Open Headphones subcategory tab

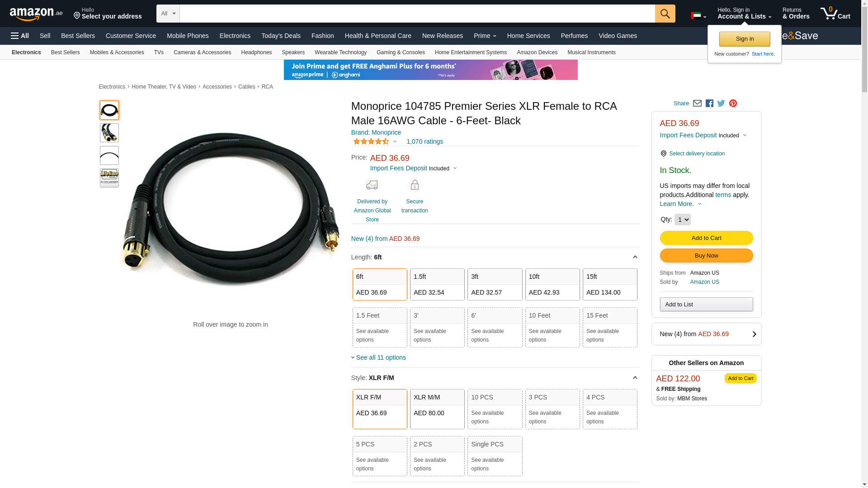tap(256, 52)
